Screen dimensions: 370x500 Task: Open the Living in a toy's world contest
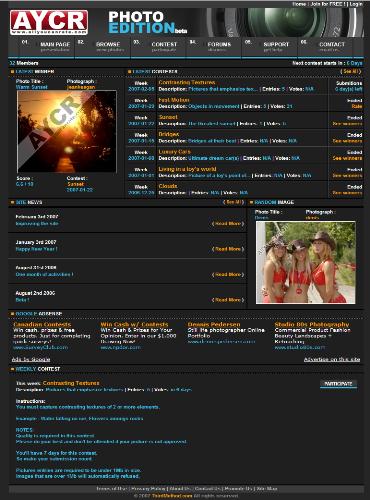coord(187,169)
